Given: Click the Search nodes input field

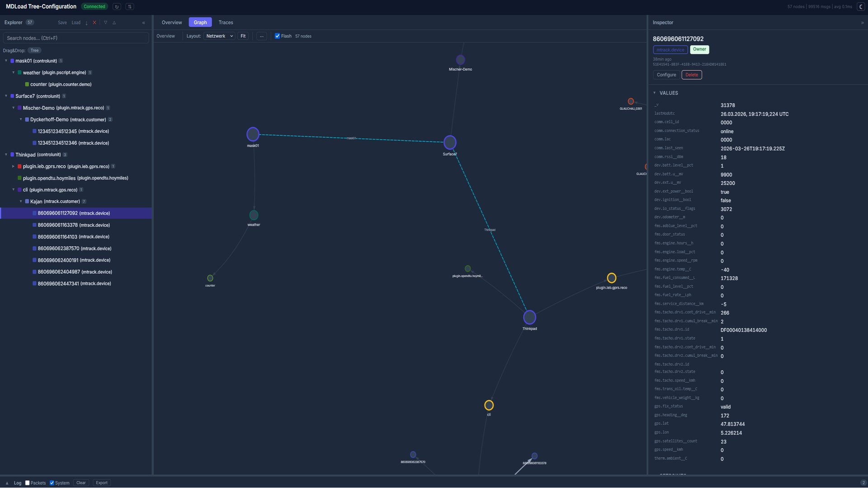Looking at the screenshot, I should pos(75,38).
